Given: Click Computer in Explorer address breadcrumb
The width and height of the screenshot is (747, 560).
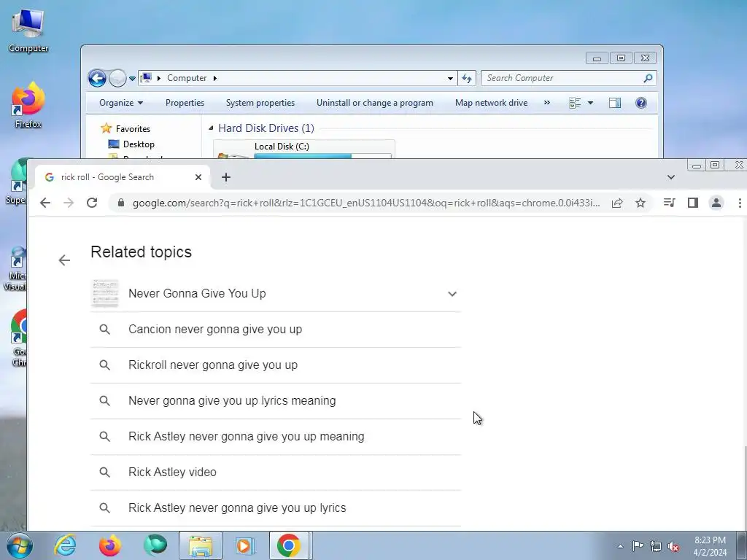Looking at the screenshot, I should (x=186, y=78).
